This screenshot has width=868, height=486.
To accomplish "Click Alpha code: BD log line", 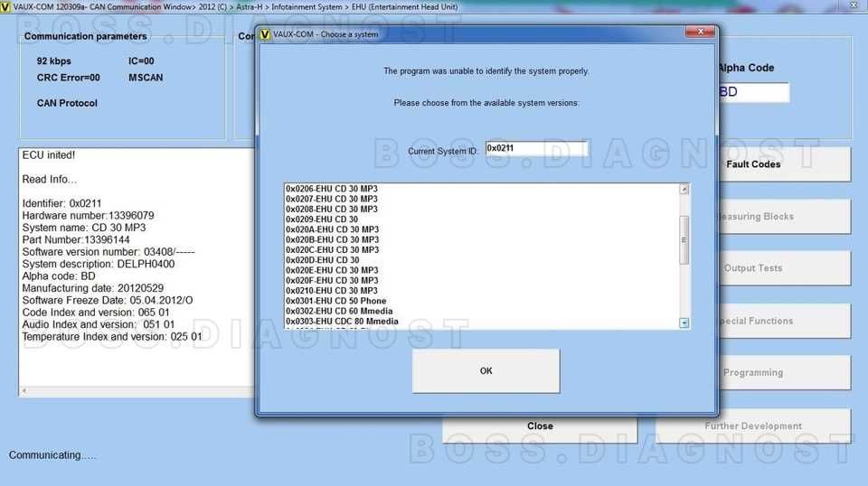I will [x=59, y=276].
